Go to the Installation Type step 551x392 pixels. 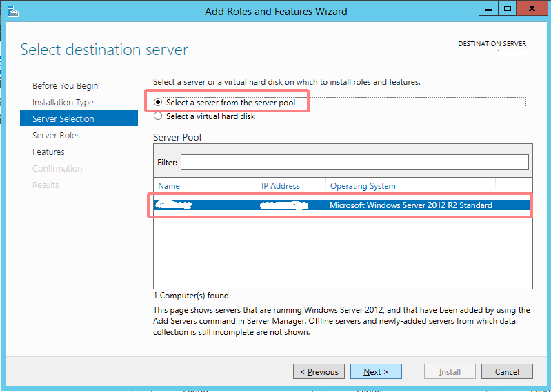coord(63,103)
